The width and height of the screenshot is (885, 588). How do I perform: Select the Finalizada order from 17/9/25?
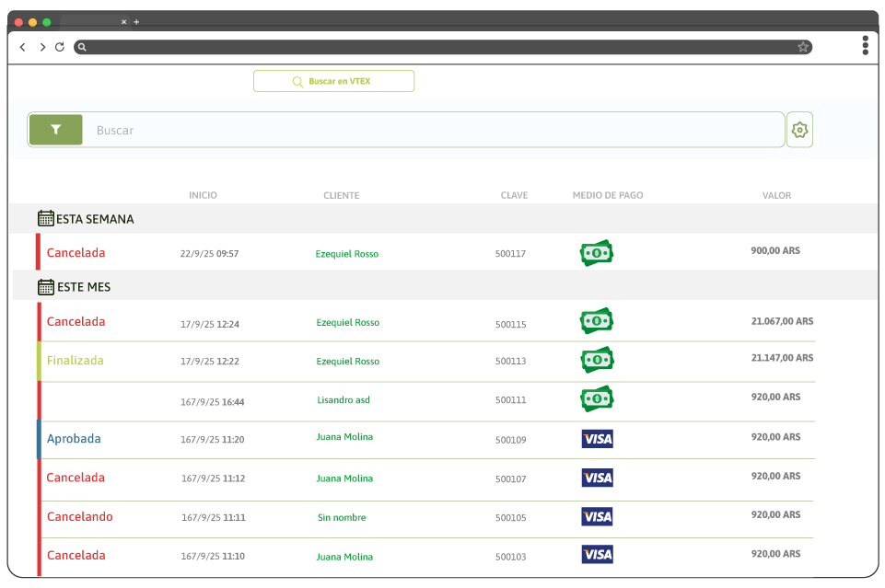click(x=76, y=361)
